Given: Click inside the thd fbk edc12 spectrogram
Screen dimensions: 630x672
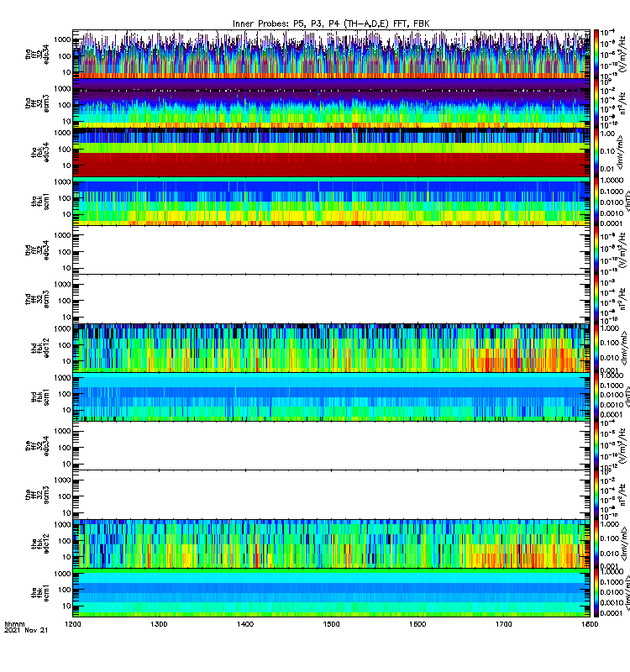Looking at the screenshot, I should 331,348.
